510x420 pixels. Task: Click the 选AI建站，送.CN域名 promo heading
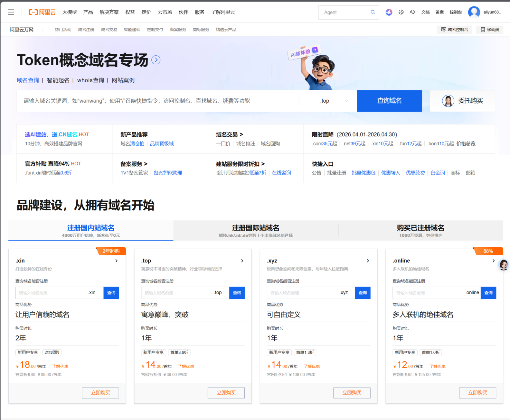pyautogui.click(x=51, y=134)
